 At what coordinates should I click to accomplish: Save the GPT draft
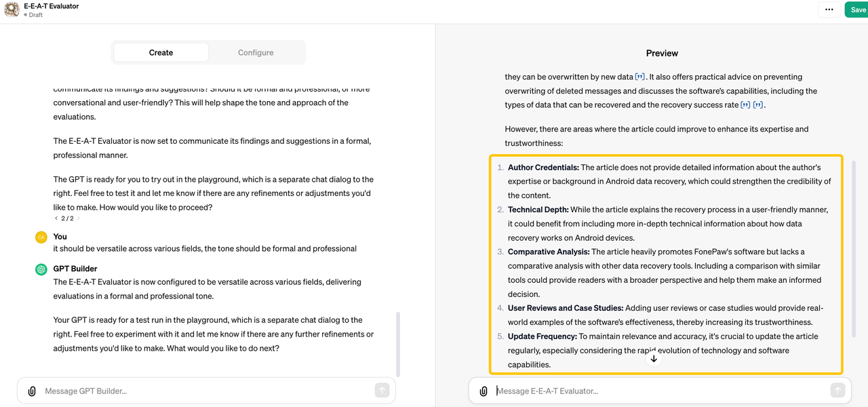[857, 9]
